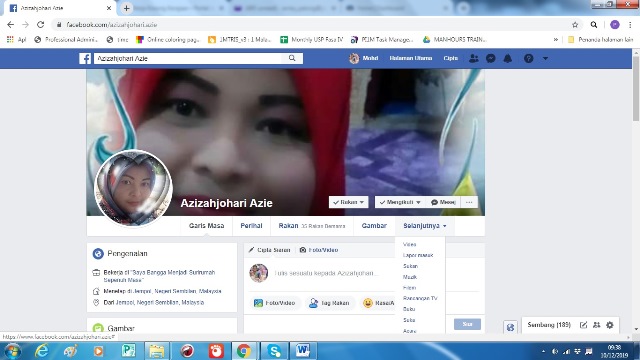
Task: Open notifications bell icon
Action: point(508,58)
